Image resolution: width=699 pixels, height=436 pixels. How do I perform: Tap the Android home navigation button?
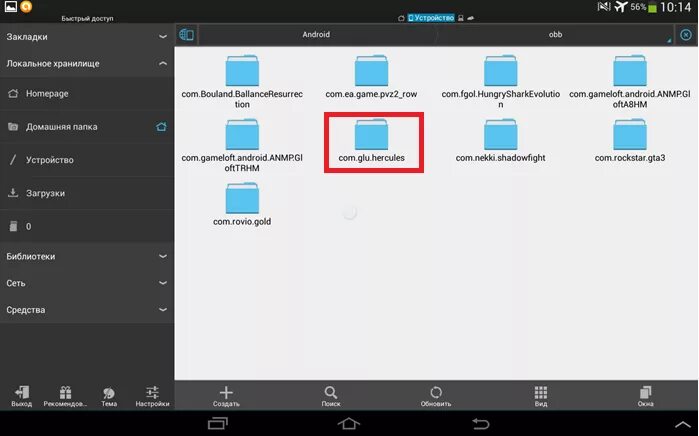tap(349, 423)
